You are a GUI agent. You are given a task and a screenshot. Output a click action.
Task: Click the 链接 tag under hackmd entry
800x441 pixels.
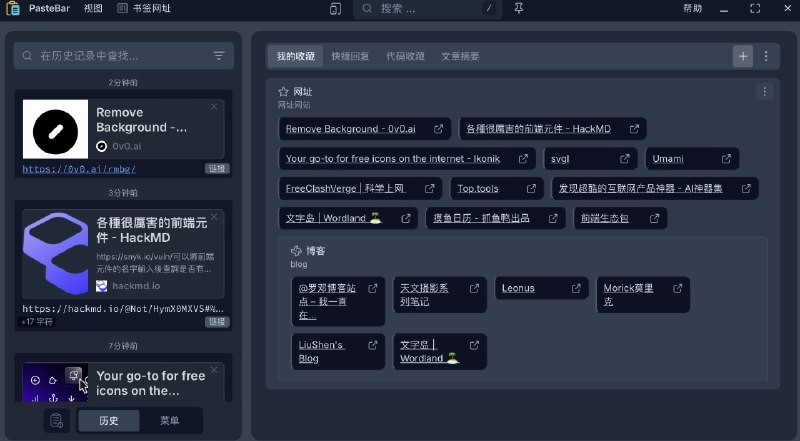pyautogui.click(x=217, y=322)
